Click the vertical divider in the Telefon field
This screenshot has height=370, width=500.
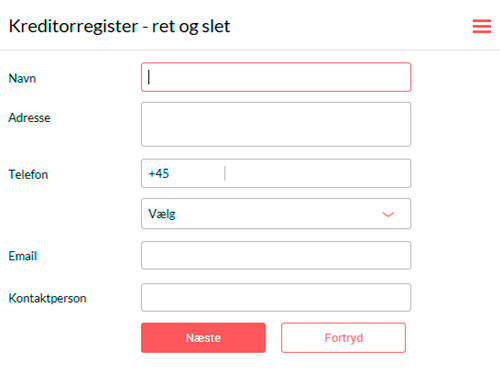point(225,173)
